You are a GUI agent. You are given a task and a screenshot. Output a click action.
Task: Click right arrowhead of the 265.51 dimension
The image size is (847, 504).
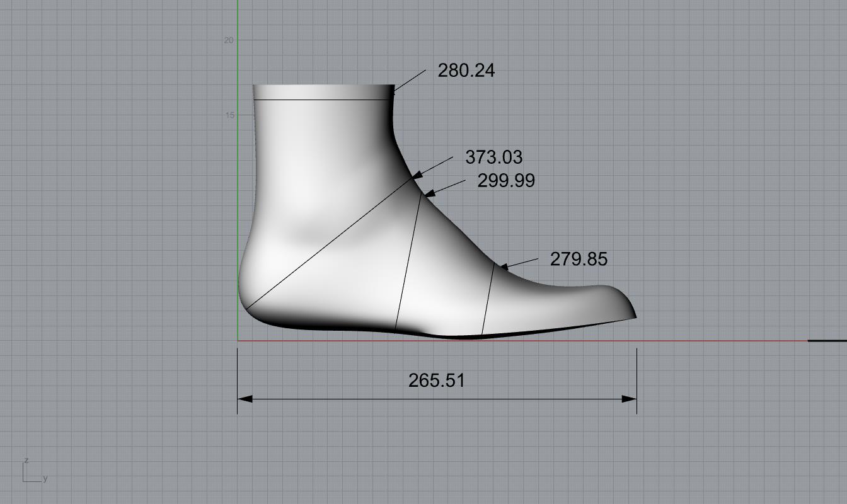[x=629, y=399]
